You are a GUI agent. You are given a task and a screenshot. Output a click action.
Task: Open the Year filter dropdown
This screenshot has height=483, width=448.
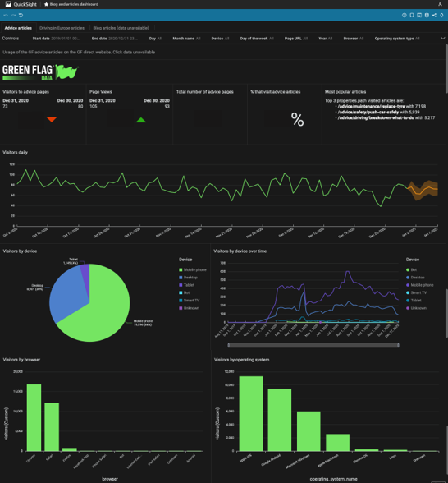click(326, 39)
